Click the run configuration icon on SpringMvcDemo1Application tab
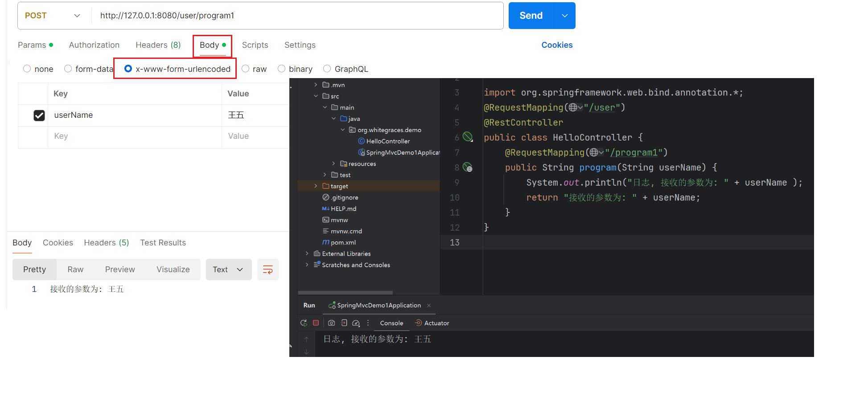The width and height of the screenshot is (868, 394). 332,305
